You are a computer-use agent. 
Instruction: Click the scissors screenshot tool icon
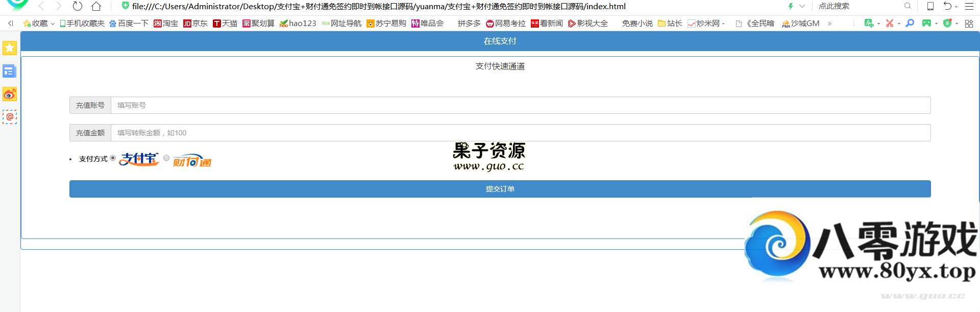[x=890, y=23]
